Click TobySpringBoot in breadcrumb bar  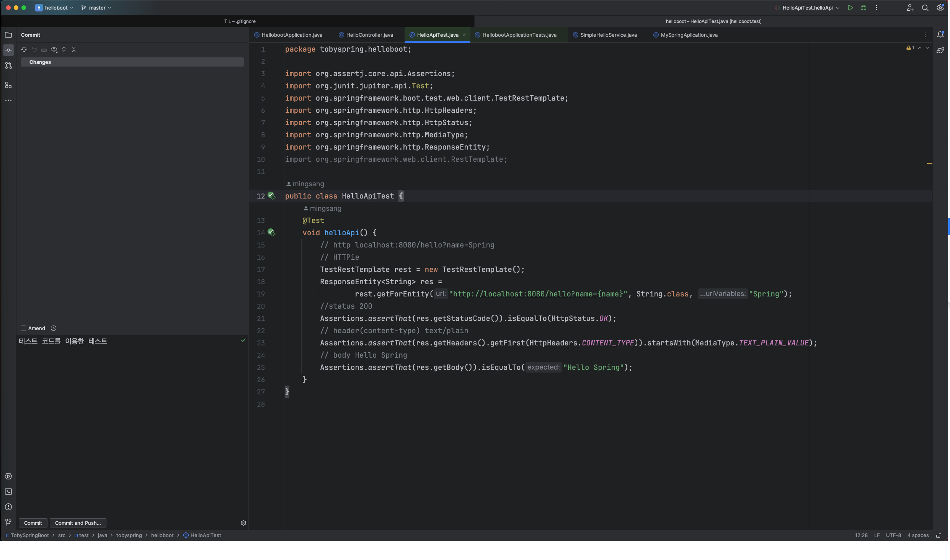[27, 535]
